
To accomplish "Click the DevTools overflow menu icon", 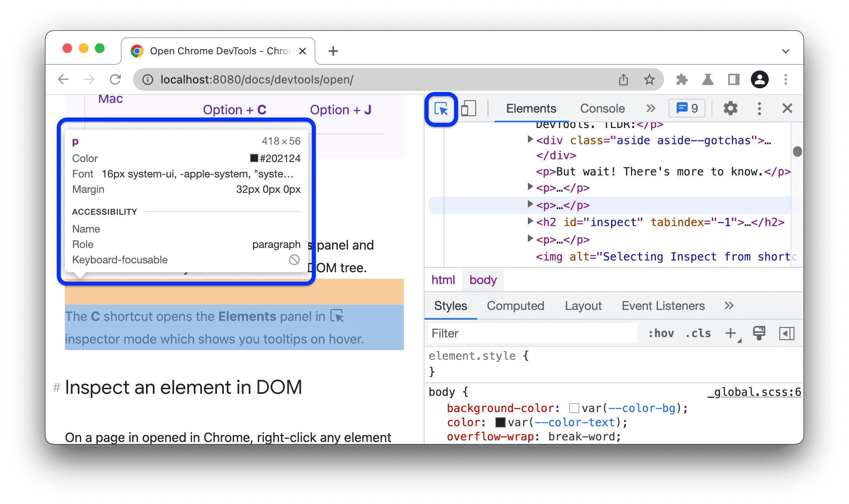I will click(x=759, y=109).
